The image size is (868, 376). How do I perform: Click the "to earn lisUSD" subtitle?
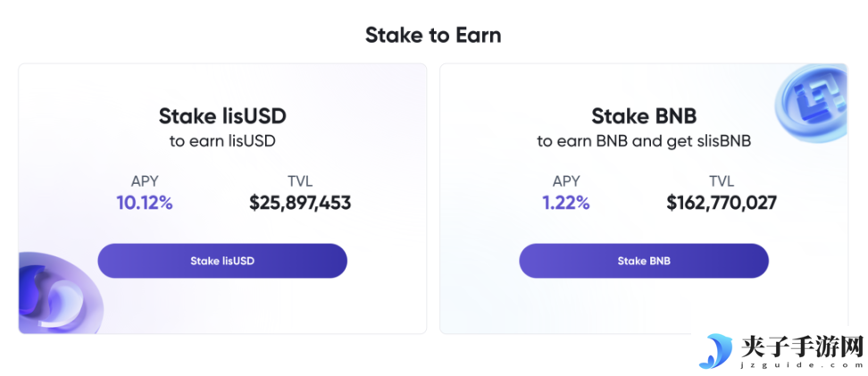(x=222, y=141)
